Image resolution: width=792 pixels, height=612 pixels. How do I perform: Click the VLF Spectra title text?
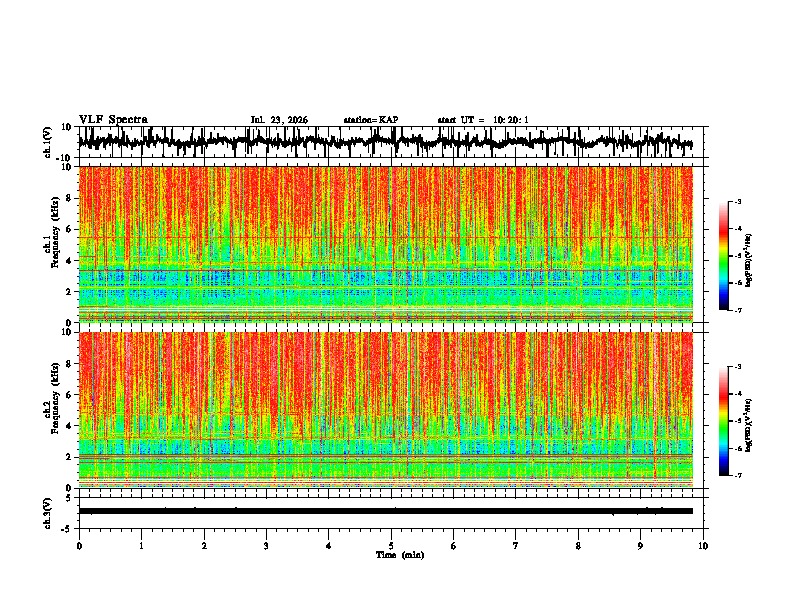pyautogui.click(x=113, y=120)
